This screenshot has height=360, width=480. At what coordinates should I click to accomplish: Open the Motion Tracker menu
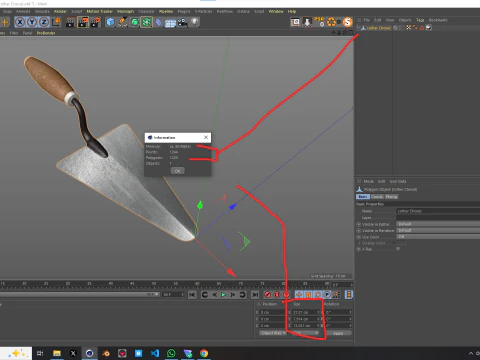coord(100,11)
